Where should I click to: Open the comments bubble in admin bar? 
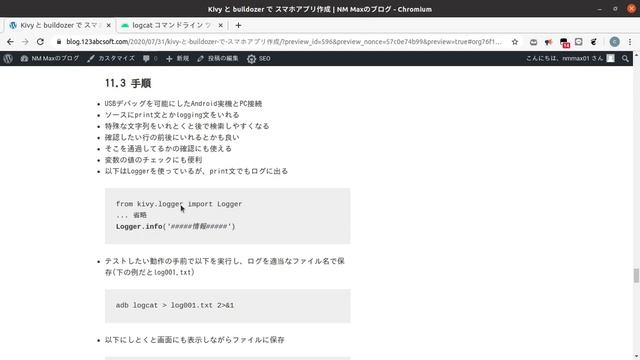pyautogui.click(x=150, y=58)
